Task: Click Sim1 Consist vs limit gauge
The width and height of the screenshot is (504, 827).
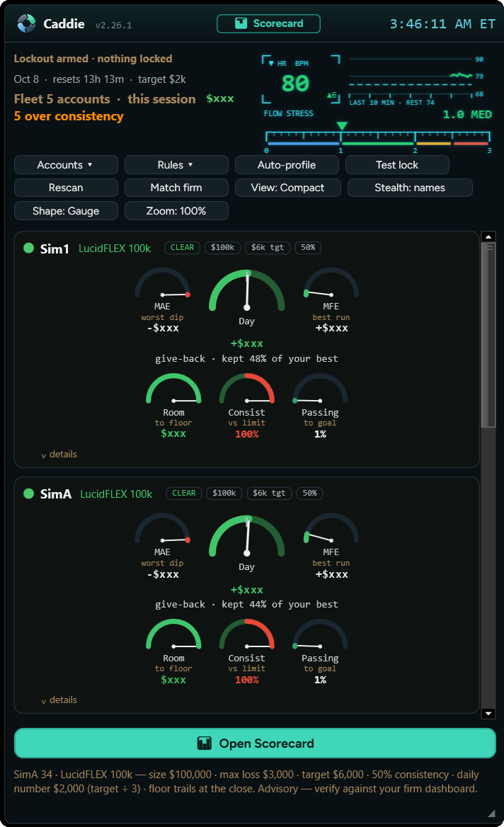Action: 247,389
